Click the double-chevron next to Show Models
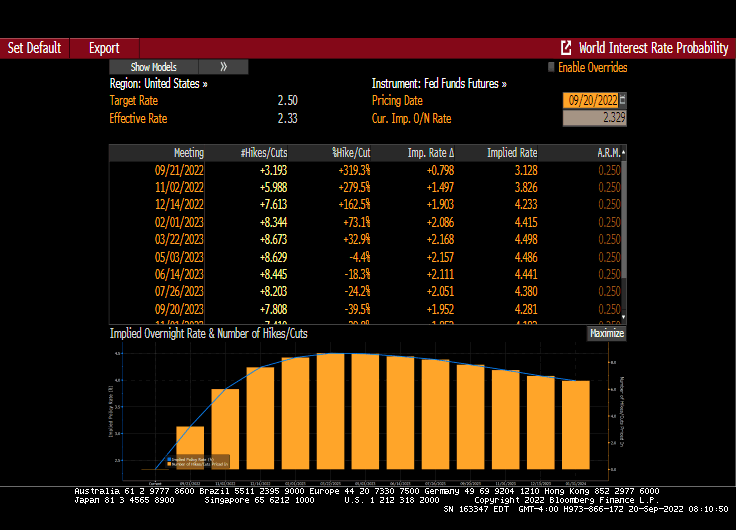Image resolution: width=736 pixels, height=530 pixels. 223,67
